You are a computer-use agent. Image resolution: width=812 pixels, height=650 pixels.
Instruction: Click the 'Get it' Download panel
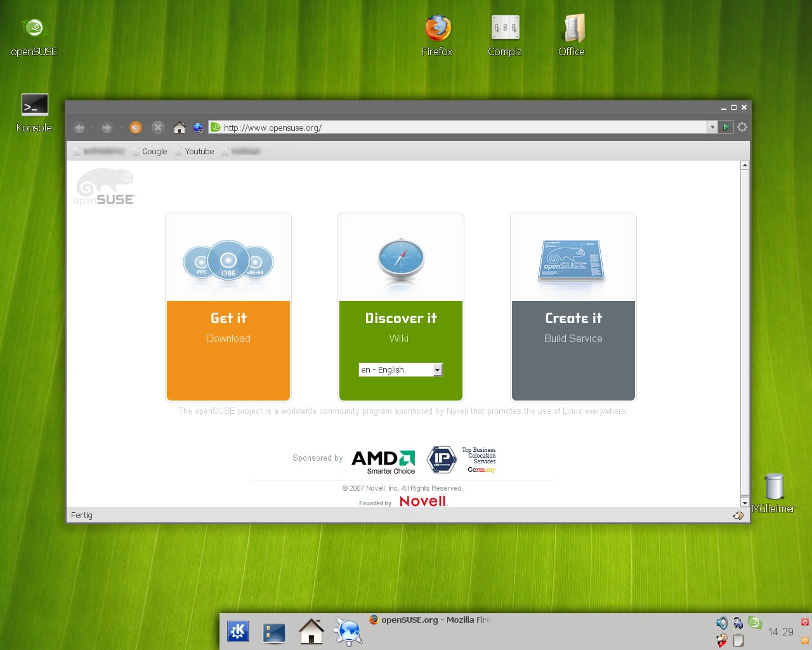point(228,350)
